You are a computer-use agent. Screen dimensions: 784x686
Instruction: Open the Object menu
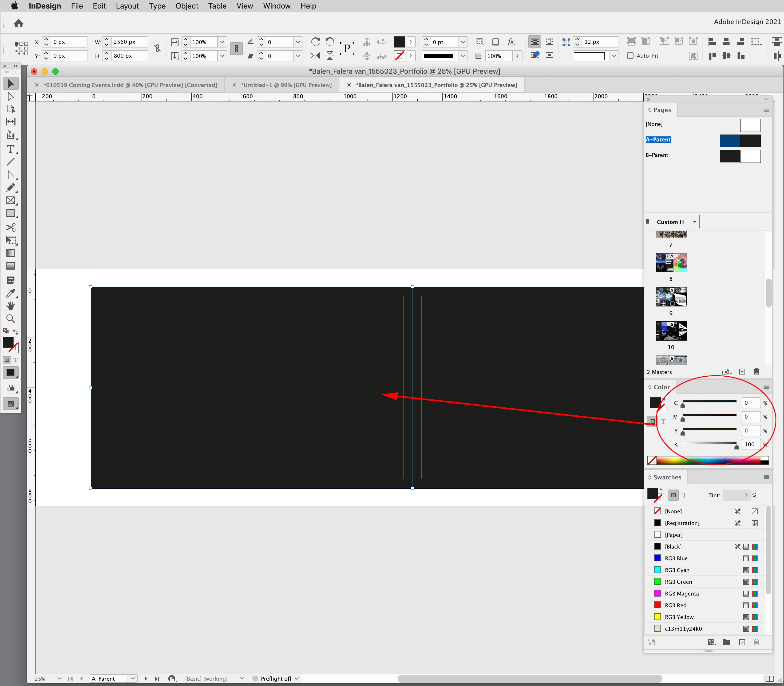point(187,6)
